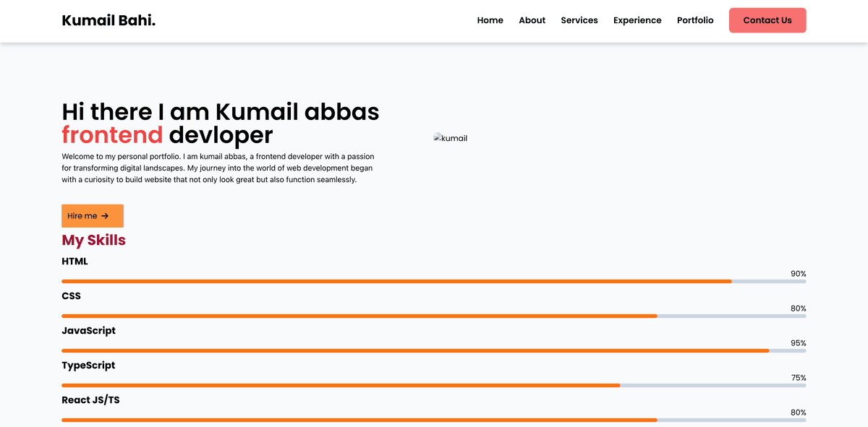Open the About navigation link
Viewport: 868px width, 427px height.
point(532,20)
